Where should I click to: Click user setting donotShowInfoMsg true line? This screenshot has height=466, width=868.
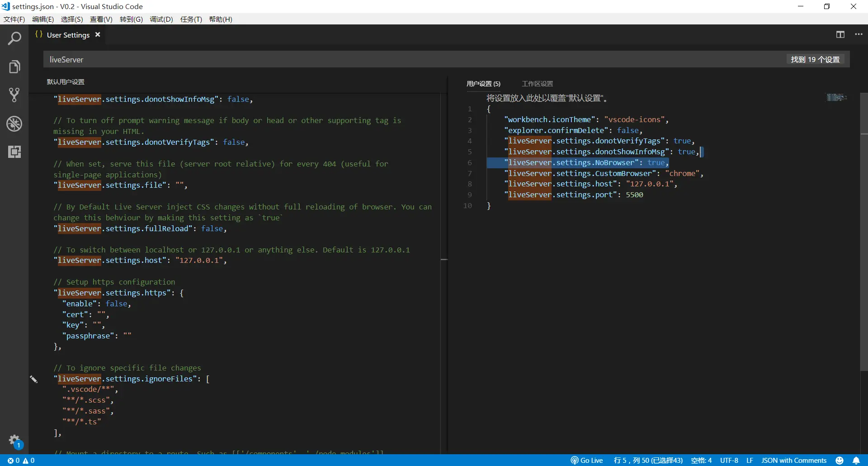click(x=602, y=152)
